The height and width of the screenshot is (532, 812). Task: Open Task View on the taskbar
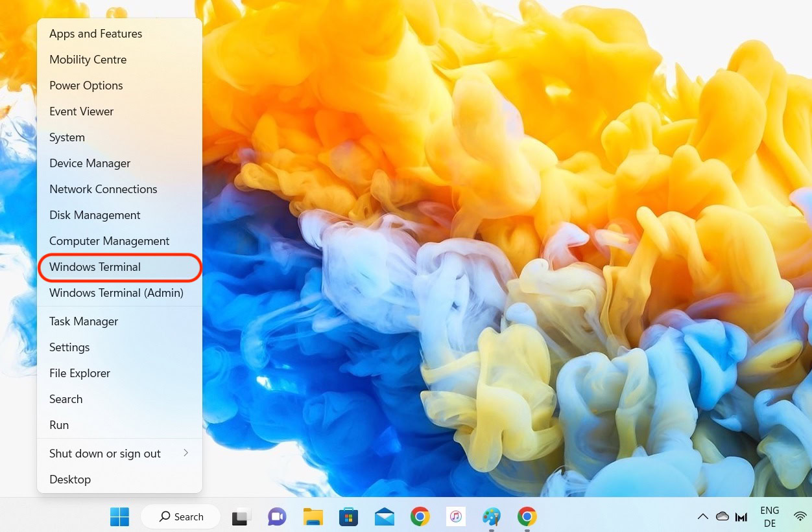pyautogui.click(x=242, y=516)
